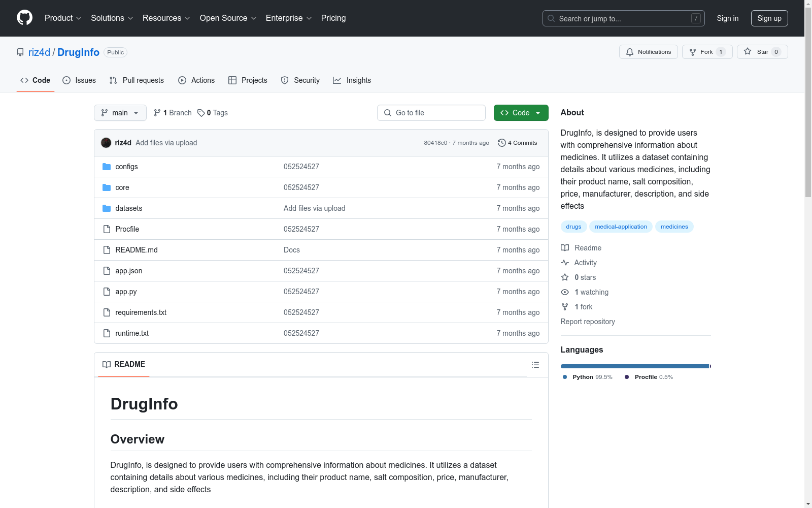The width and height of the screenshot is (812, 508).
Task: Click the book icon next to Readme
Action: point(565,248)
